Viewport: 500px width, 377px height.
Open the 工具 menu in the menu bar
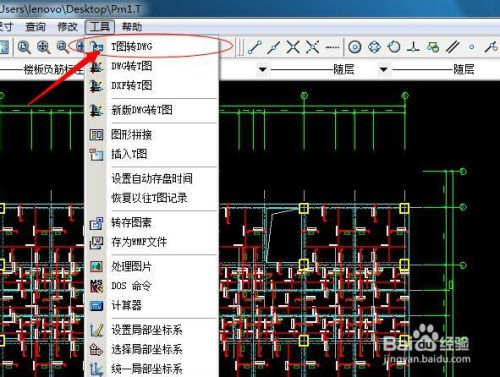(x=100, y=27)
